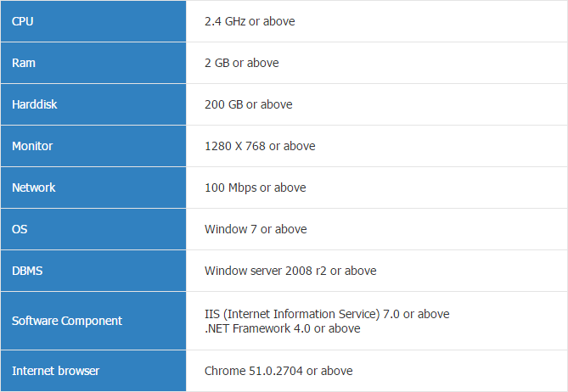Click the Monitor header cell
The width and height of the screenshot is (568, 392).
pyautogui.click(x=93, y=146)
